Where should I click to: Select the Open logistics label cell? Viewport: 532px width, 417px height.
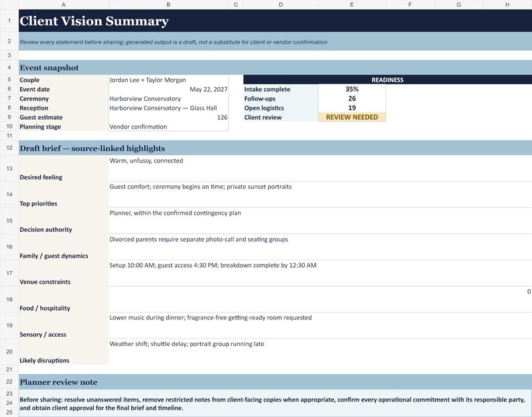[x=281, y=108]
